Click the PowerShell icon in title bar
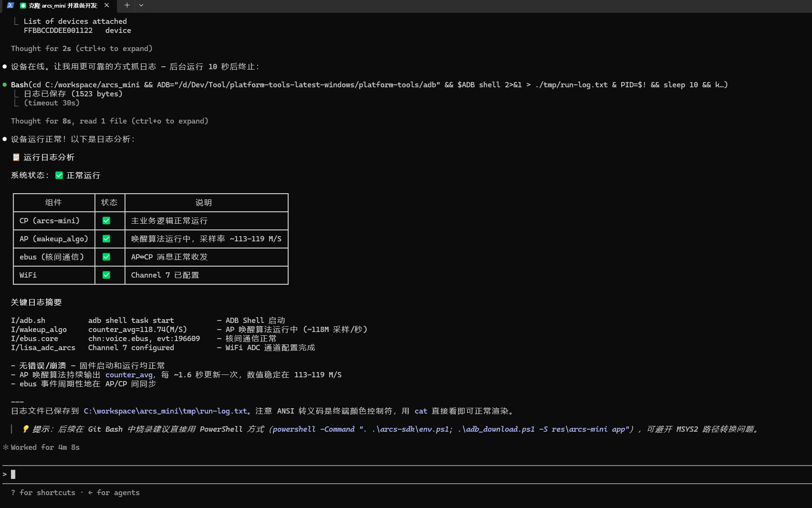The image size is (812, 508). 10,5
